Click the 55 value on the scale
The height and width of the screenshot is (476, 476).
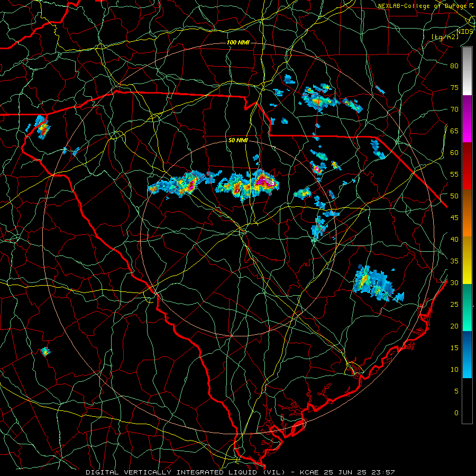[x=454, y=175]
